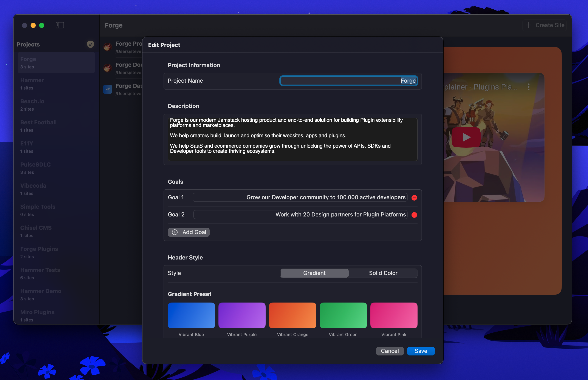This screenshot has height=380, width=588.
Task: Click the Forge Docs flame icon
Action: click(x=107, y=68)
